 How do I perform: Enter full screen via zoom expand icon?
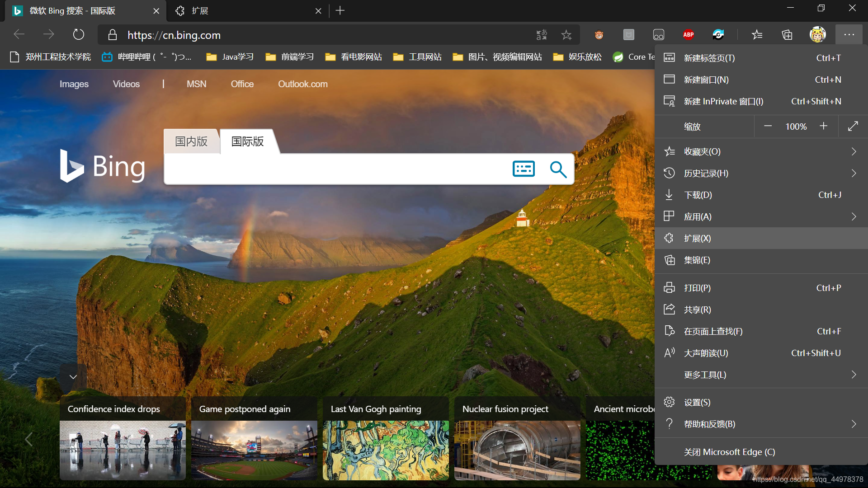853,127
